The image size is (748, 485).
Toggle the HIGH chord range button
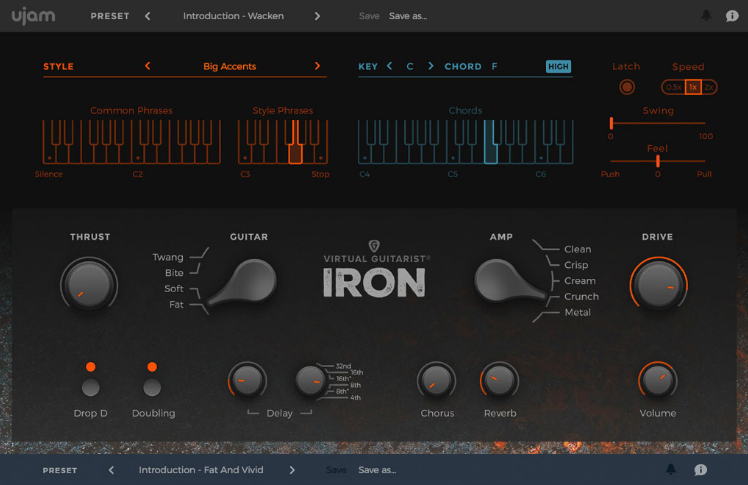click(558, 66)
